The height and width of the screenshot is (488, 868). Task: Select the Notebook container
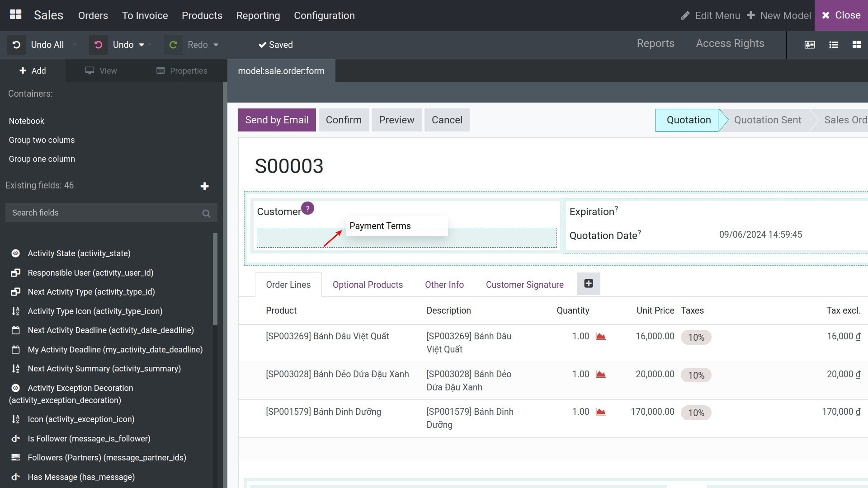(x=26, y=121)
